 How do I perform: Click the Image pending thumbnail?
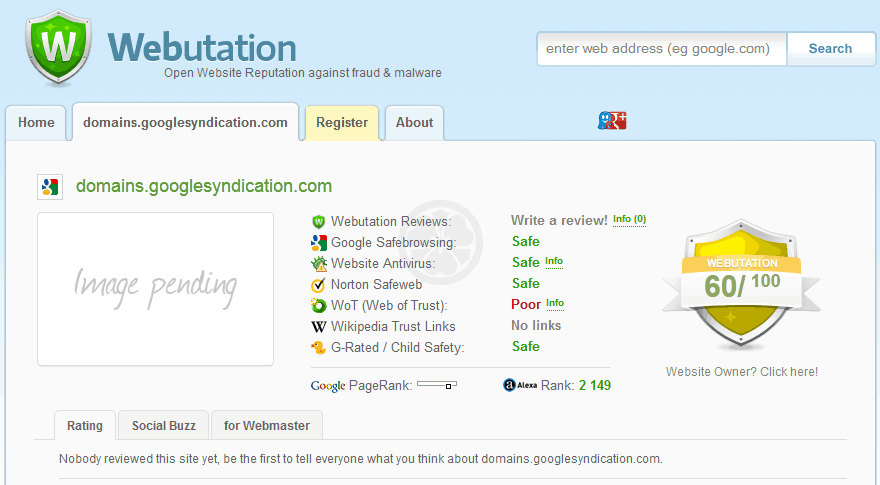[155, 289]
